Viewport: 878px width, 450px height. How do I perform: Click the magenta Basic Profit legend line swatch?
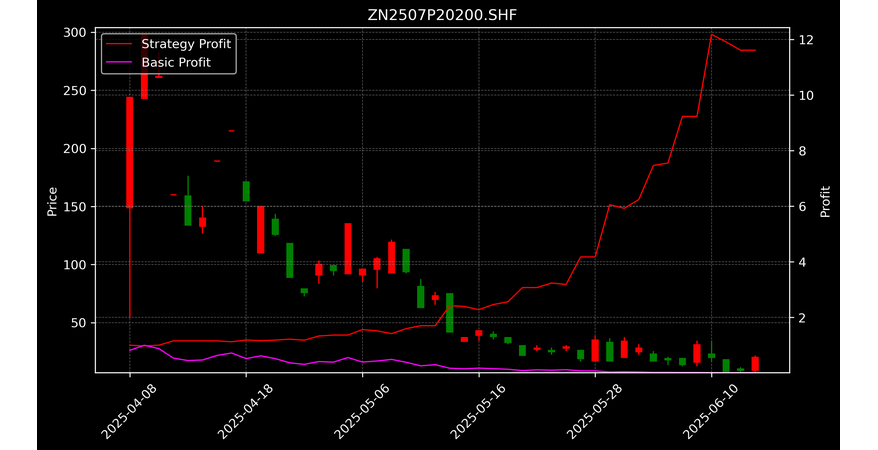point(120,62)
